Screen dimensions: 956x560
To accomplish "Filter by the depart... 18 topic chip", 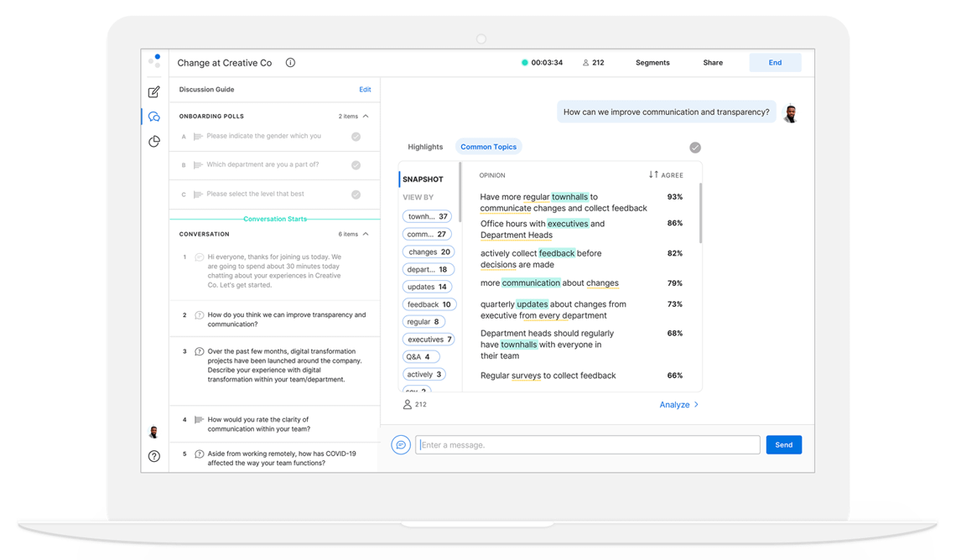I will tap(428, 269).
